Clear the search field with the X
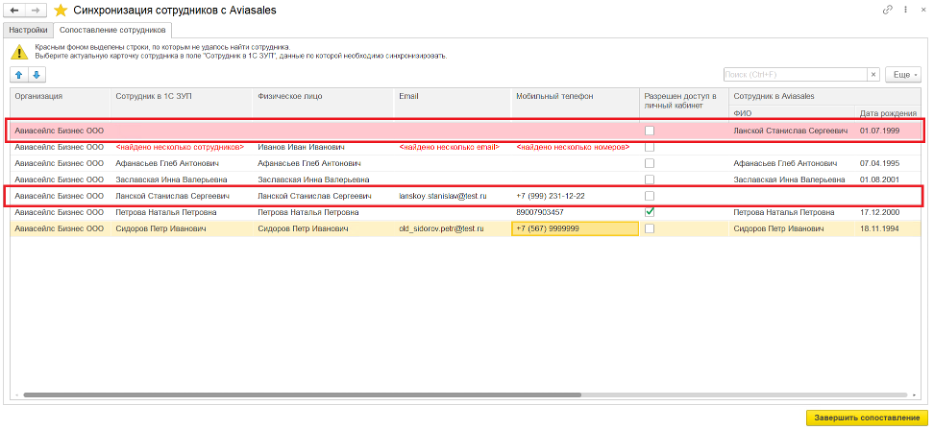The width and height of the screenshot is (934, 430). pyautogui.click(x=873, y=75)
